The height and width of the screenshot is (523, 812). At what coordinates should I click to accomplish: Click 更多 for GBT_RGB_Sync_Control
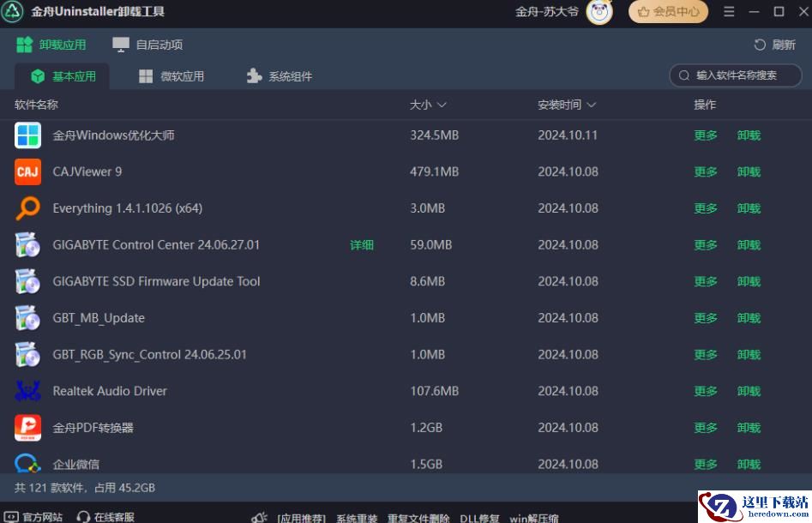706,355
